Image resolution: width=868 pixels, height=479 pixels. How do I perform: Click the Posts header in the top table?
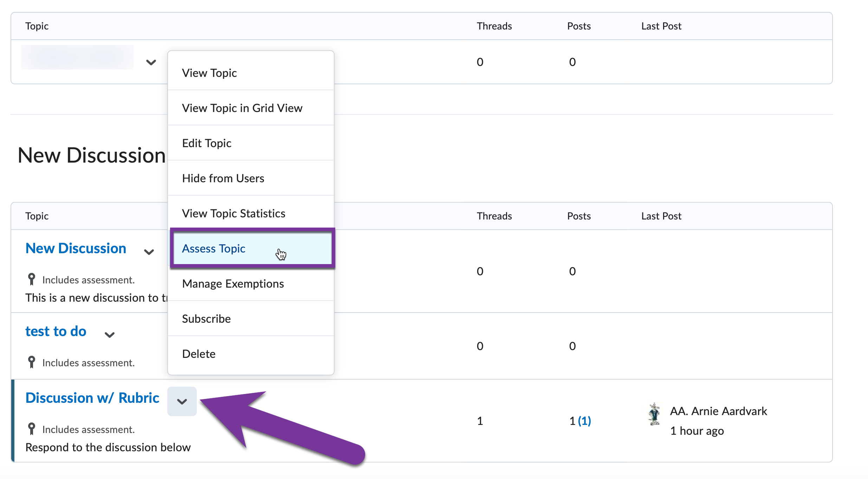579,26
